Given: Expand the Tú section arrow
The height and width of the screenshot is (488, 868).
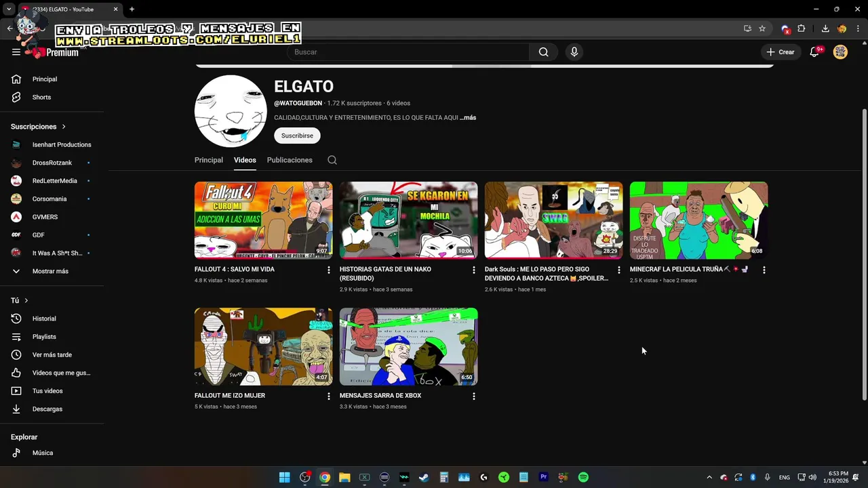Looking at the screenshot, I should click(26, 300).
